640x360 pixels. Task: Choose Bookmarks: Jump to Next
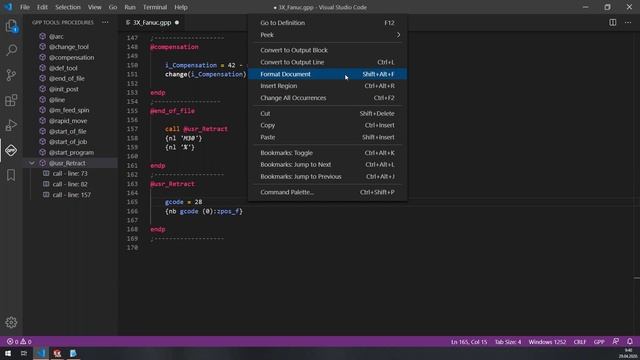327,164
